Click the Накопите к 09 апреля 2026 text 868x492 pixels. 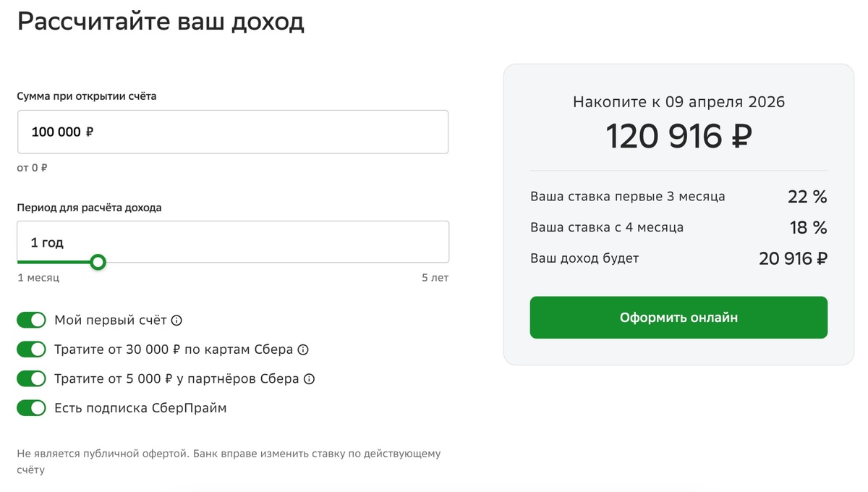point(678,102)
